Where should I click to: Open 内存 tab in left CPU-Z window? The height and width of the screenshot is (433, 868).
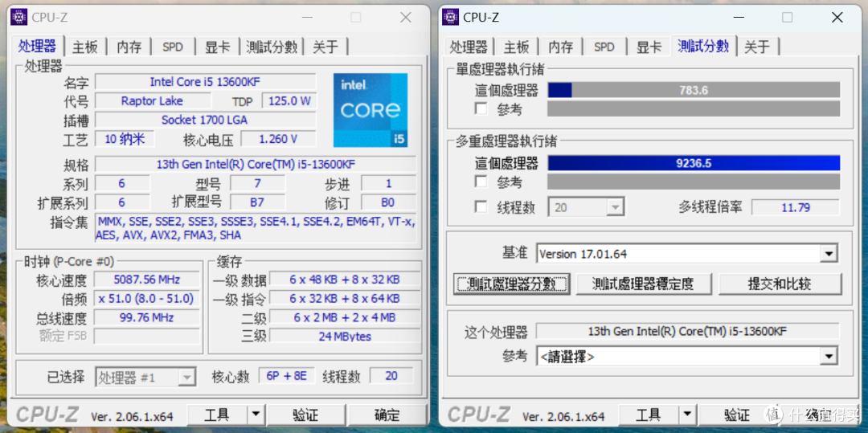pyautogui.click(x=129, y=47)
